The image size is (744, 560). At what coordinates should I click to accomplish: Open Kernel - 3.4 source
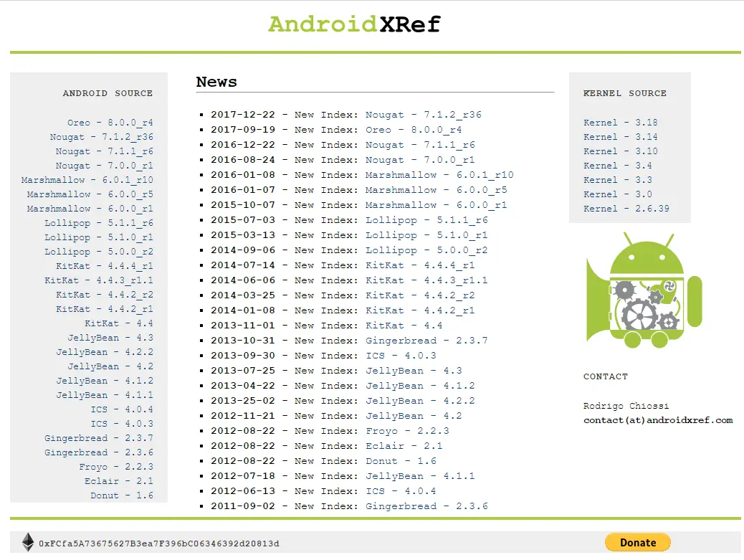pos(617,166)
